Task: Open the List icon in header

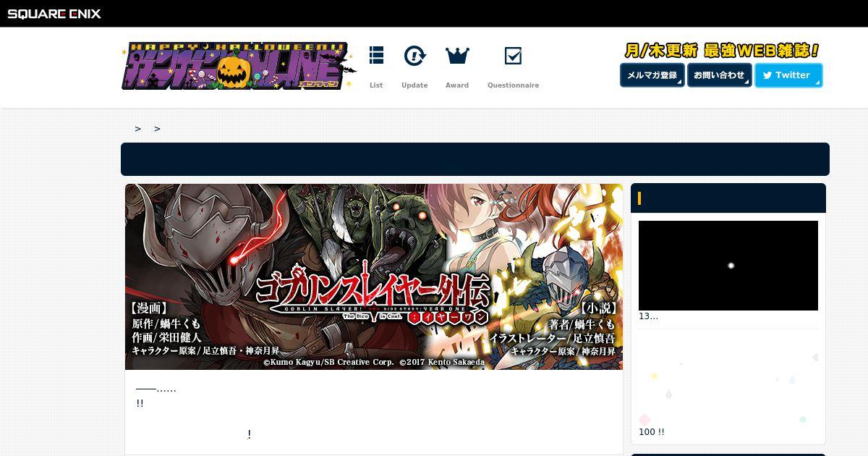Action: tap(376, 56)
